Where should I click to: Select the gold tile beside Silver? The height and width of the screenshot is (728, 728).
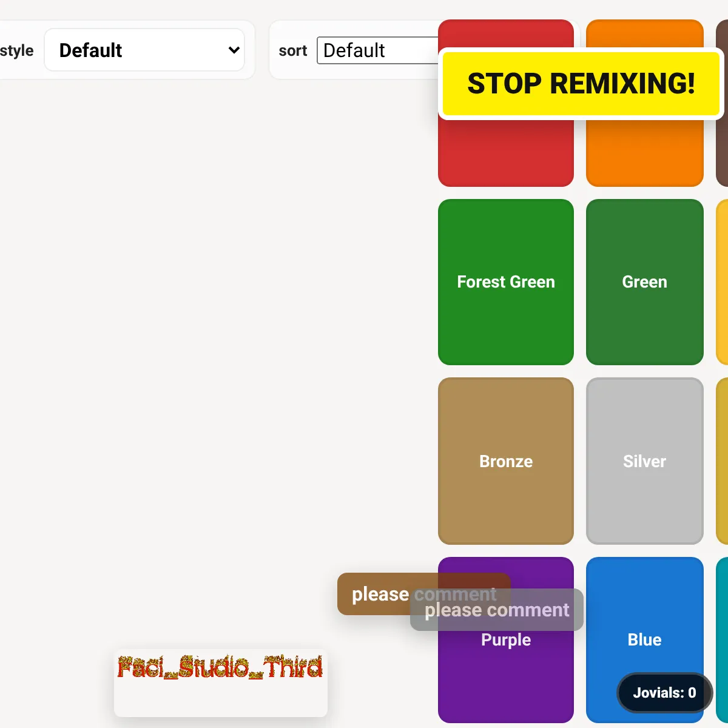point(722,461)
